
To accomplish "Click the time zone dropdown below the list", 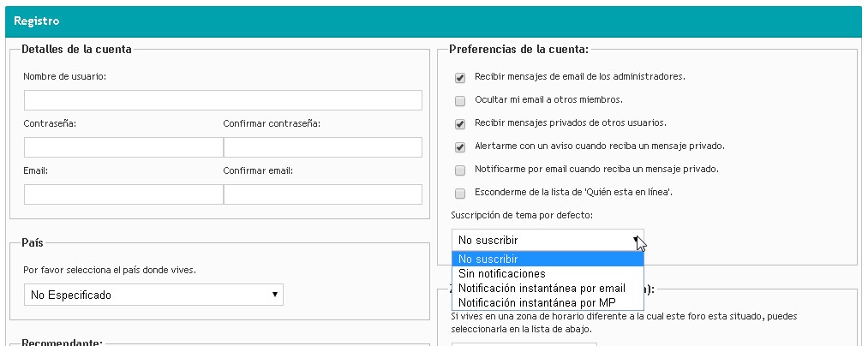I will click(524, 343).
